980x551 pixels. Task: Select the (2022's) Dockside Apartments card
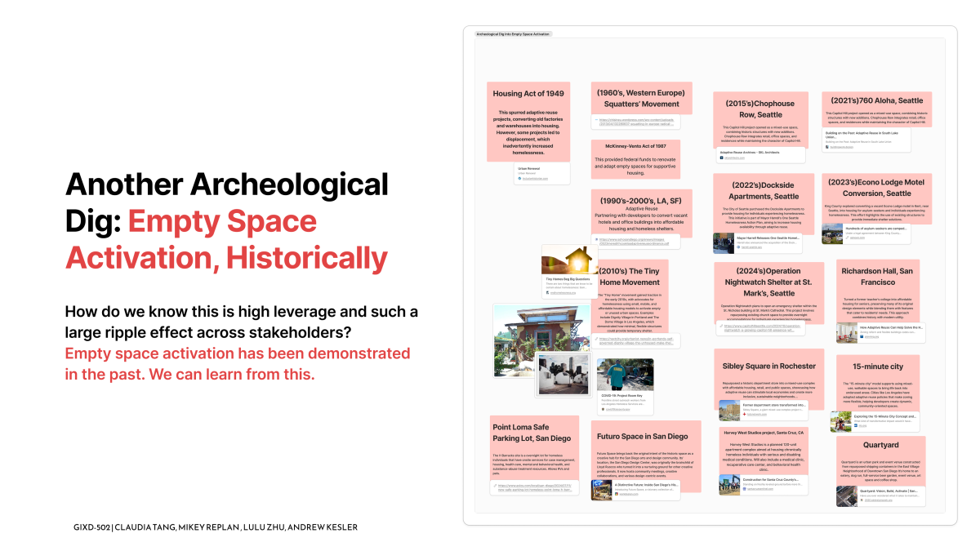(764, 203)
